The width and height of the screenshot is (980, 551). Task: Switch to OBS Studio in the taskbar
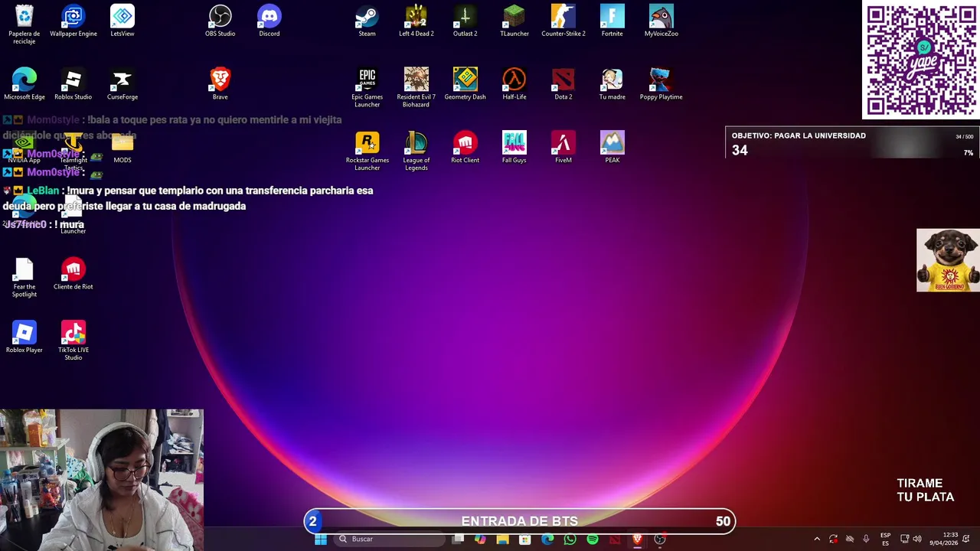(x=660, y=540)
